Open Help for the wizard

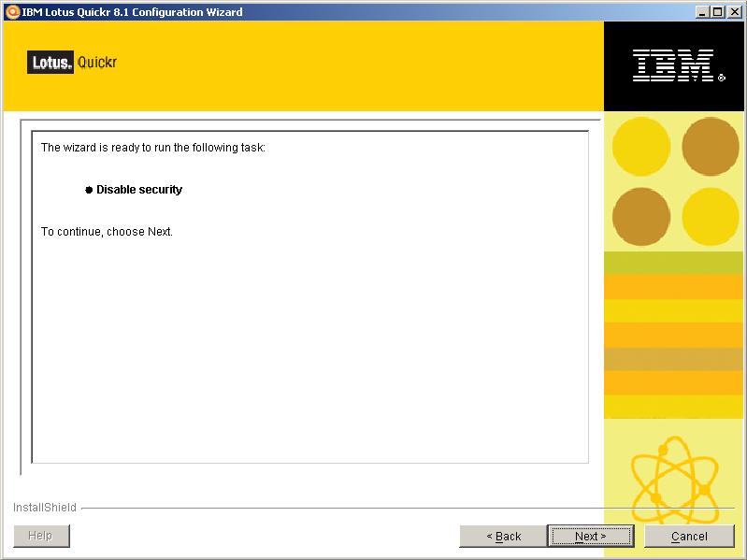coord(41,536)
